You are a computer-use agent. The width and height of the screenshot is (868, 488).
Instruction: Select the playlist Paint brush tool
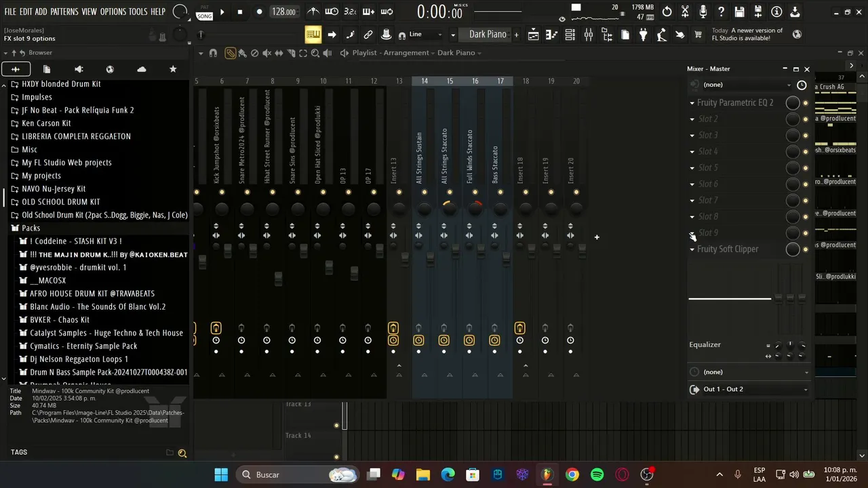tap(242, 53)
